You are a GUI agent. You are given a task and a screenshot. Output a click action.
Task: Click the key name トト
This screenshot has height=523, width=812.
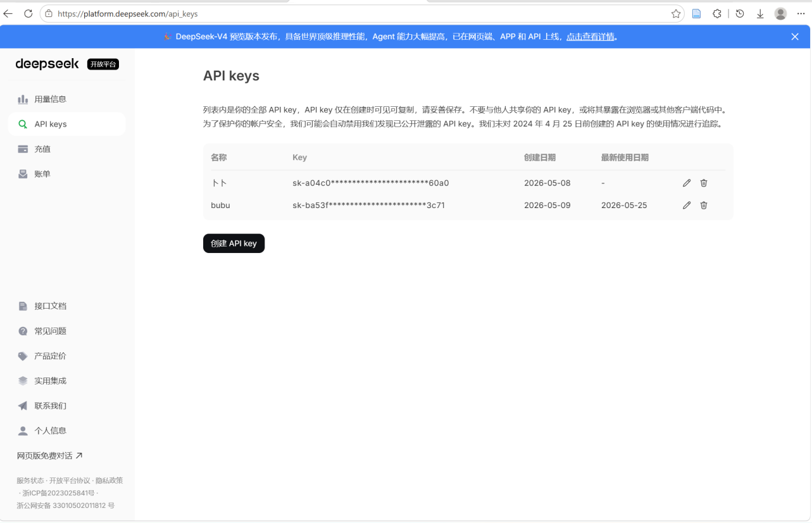219,183
